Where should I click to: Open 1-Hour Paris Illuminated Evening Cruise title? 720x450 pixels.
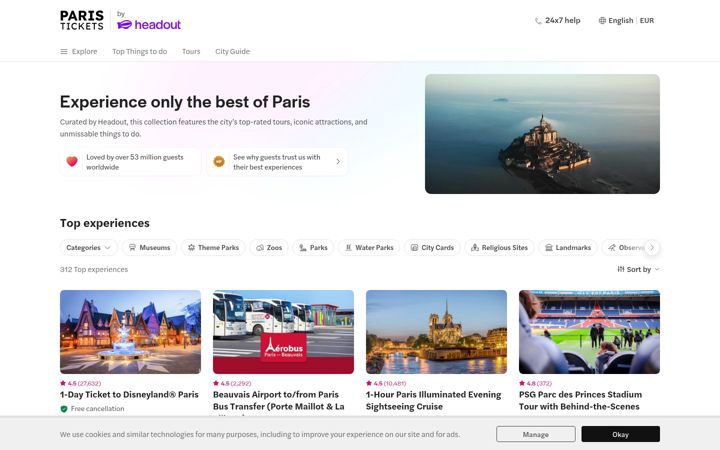[433, 400]
